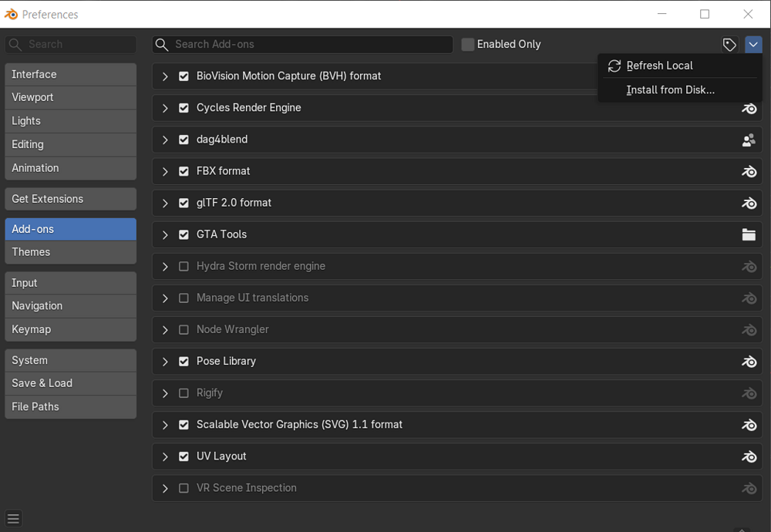Open the Interface preferences tab

(70, 74)
